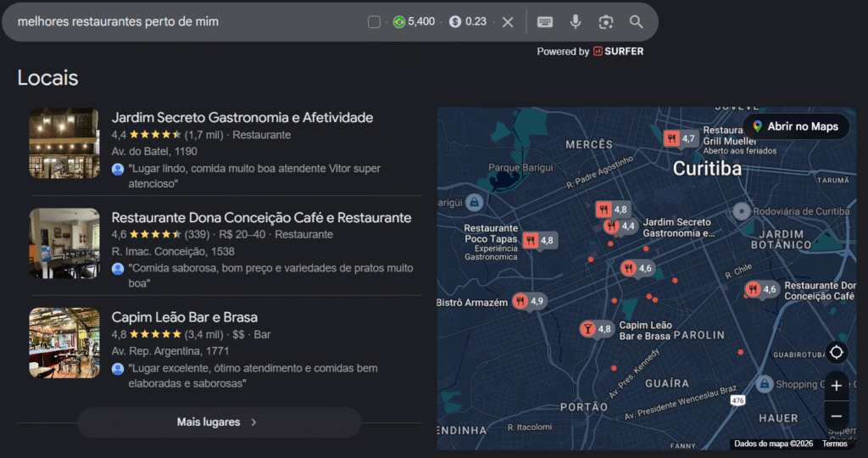Click into the search text field
Viewport: 868px width, 458px height.
pos(186,22)
